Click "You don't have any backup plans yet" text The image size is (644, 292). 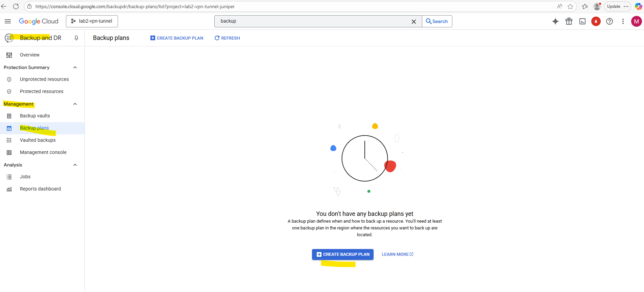point(365,214)
